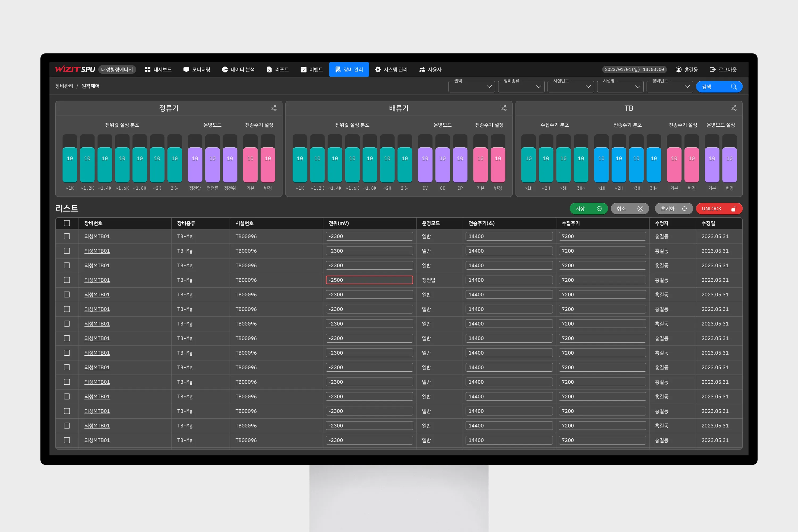Screen dimensions: 798x532
Task: Open the 시스템 관리 menu
Action: (x=391, y=69)
